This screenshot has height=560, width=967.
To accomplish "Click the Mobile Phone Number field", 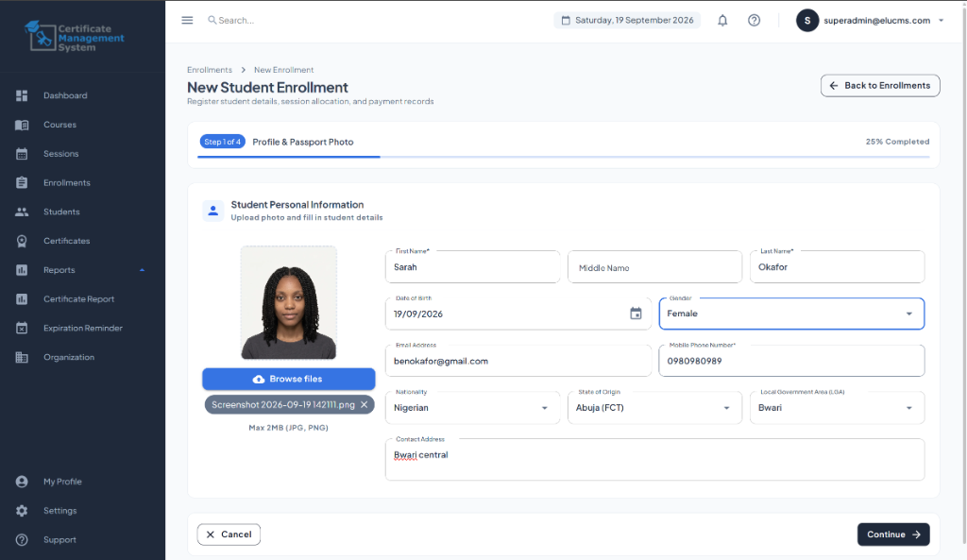I will click(791, 361).
